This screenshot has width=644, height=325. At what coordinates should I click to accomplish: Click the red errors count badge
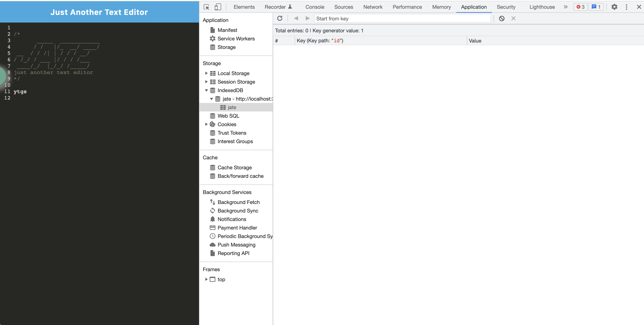click(x=580, y=7)
